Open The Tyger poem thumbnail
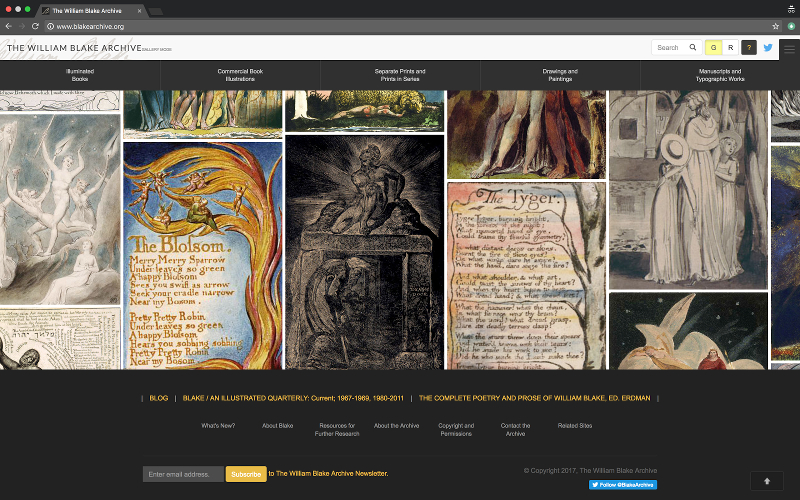 tap(526, 276)
